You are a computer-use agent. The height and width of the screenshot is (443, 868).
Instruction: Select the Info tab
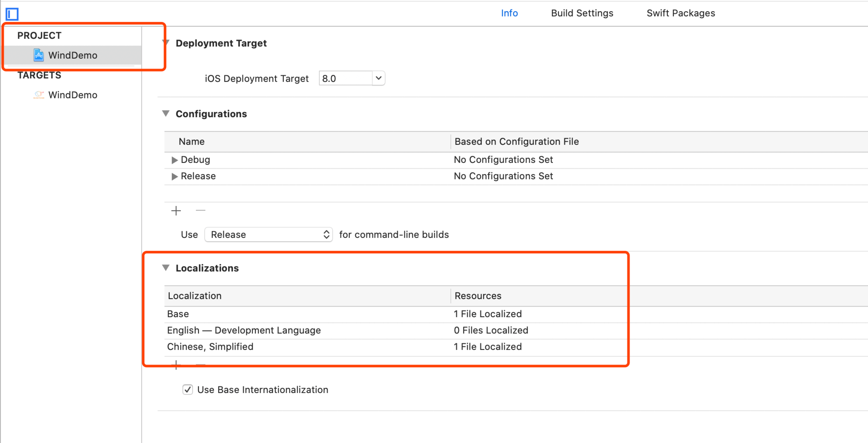[x=509, y=13]
